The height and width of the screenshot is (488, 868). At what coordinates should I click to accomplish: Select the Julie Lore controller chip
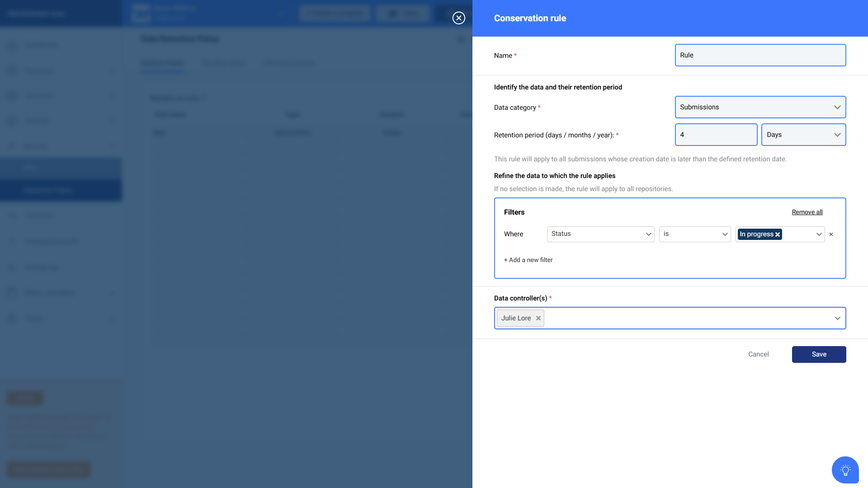coord(516,318)
